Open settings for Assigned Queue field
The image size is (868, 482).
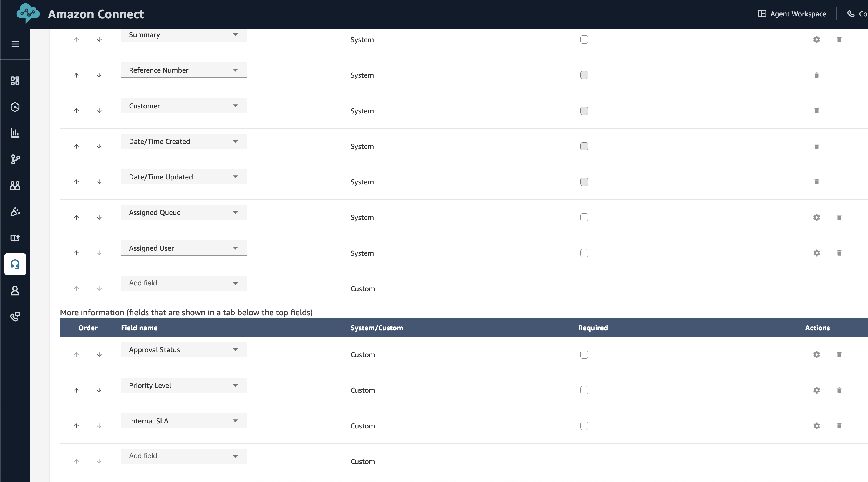tap(816, 217)
